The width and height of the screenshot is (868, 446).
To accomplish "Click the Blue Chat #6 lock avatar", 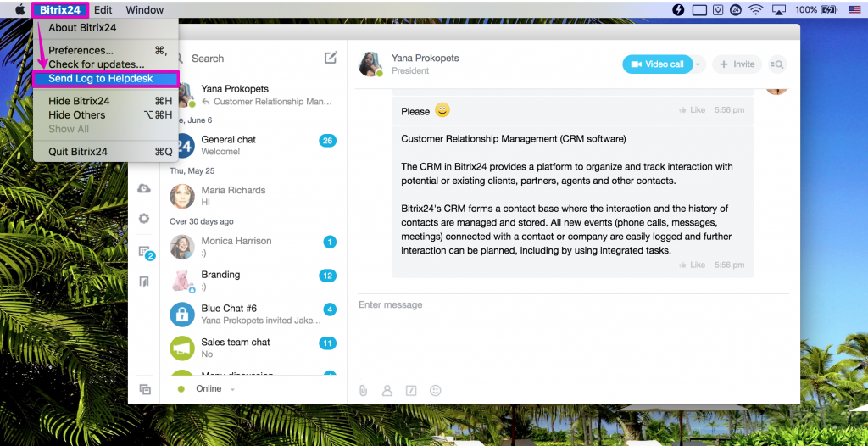I will [182, 314].
